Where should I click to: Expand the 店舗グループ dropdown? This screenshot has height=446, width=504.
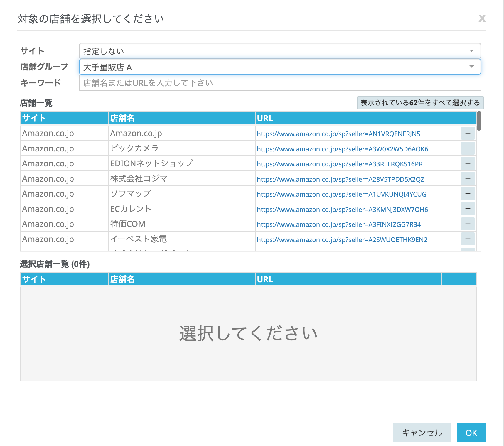click(x=279, y=67)
